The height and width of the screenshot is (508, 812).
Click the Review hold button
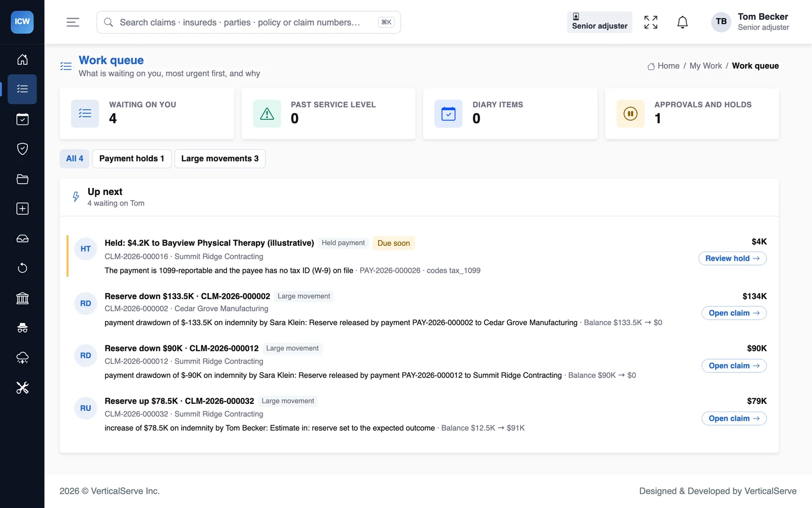[x=732, y=259]
